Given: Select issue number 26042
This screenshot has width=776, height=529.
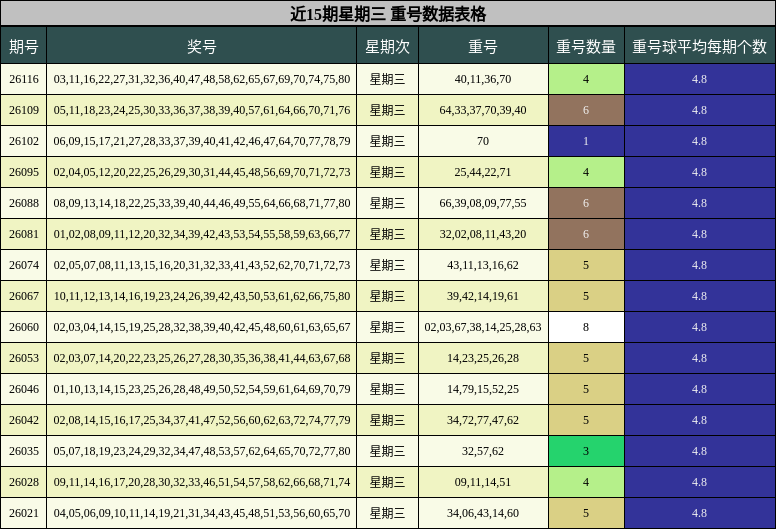Looking at the screenshot, I should [24, 420].
